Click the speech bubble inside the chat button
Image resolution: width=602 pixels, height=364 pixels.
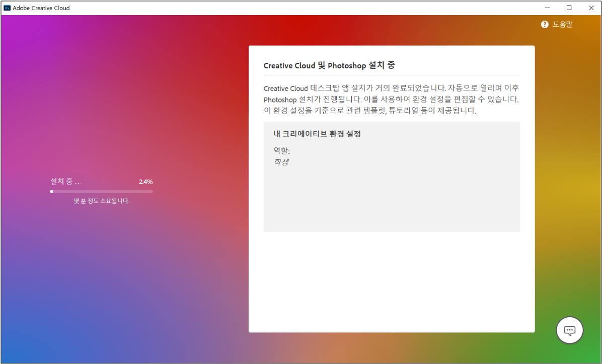[569, 329]
